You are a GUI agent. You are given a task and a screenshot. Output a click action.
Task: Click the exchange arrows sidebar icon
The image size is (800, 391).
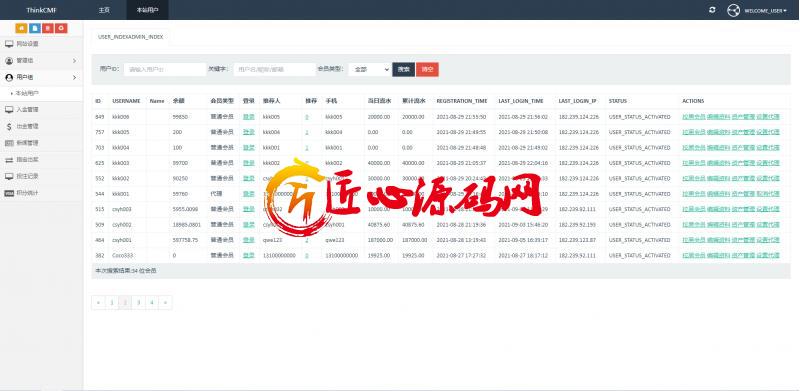(x=9, y=160)
